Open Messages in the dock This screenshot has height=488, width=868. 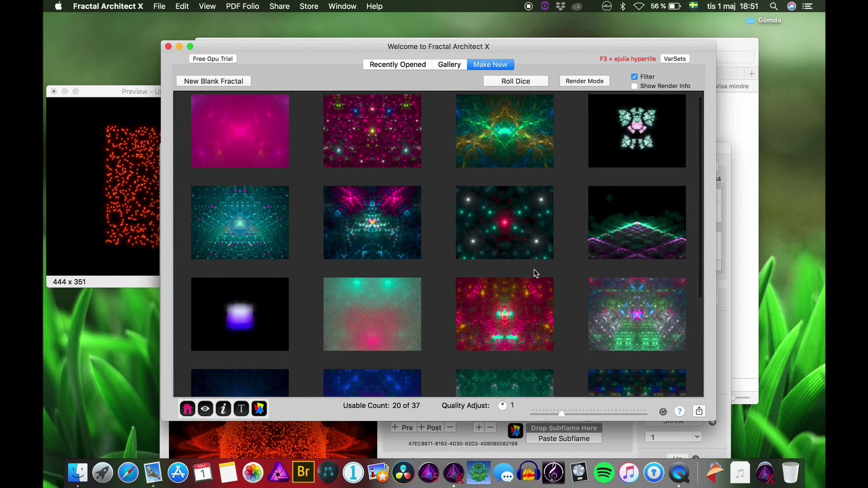click(x=504, y=472)
